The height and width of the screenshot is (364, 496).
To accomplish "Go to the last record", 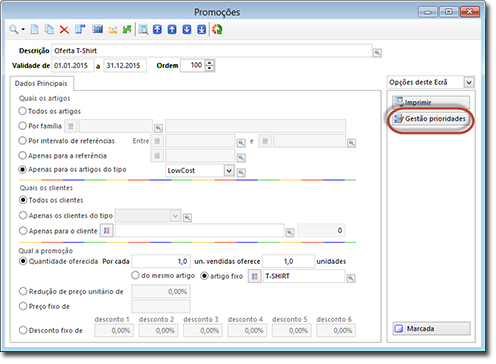I will pyautogui.click(x=202, y=29).
